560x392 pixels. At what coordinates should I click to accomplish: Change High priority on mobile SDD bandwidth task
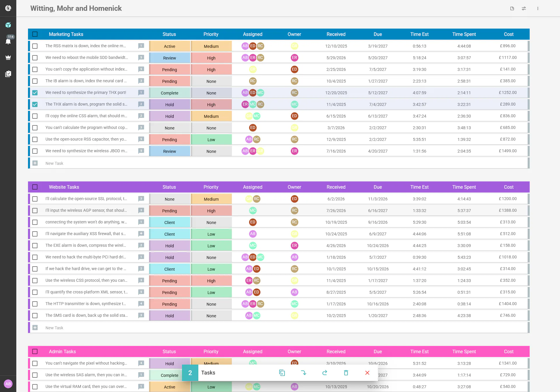click(211, 58)
